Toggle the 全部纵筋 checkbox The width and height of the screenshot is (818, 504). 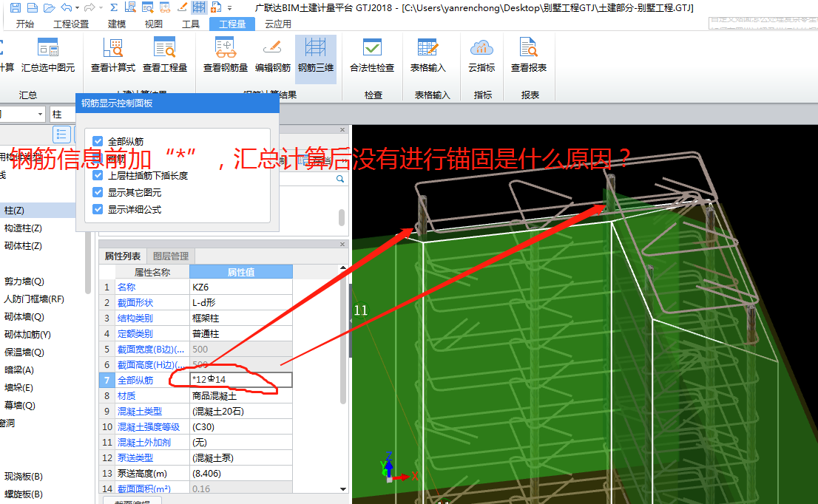98,141
